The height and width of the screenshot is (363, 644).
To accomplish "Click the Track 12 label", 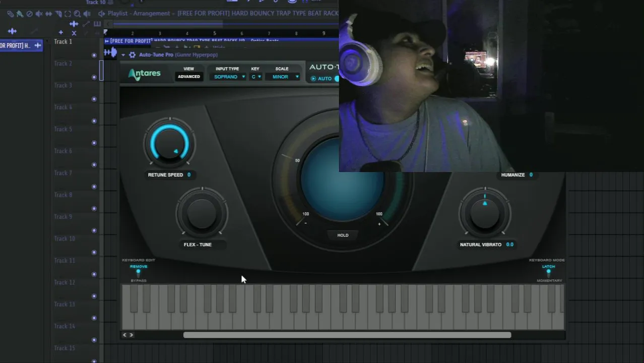I will 65,282.
